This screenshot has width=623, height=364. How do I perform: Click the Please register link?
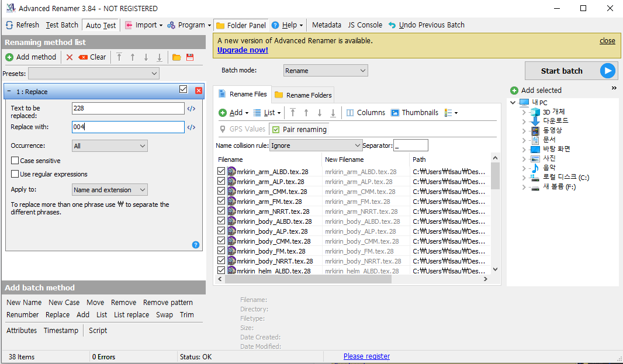pos(366,356)
